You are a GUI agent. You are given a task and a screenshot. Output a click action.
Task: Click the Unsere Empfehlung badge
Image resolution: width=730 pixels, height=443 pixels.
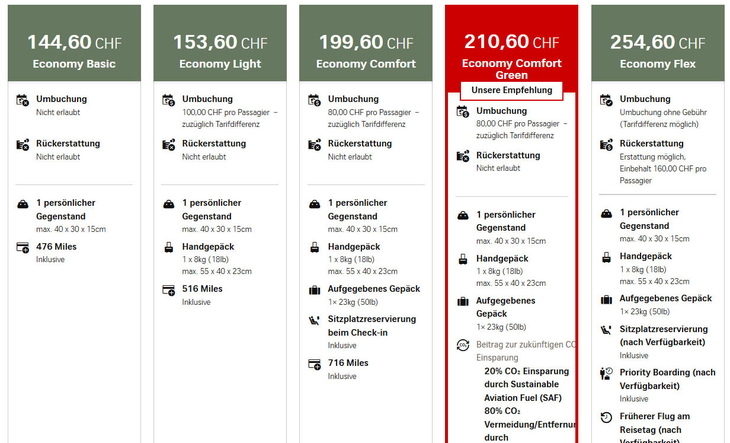point(511,90)
